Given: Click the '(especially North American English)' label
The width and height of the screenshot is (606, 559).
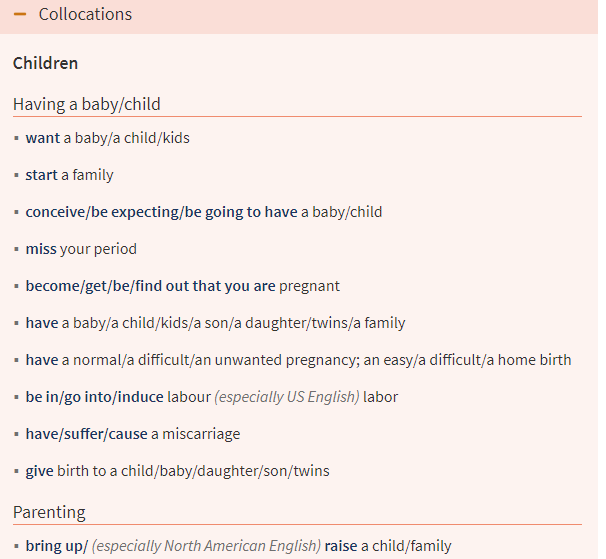Looking at the screenshot, I should coord(206,546).
